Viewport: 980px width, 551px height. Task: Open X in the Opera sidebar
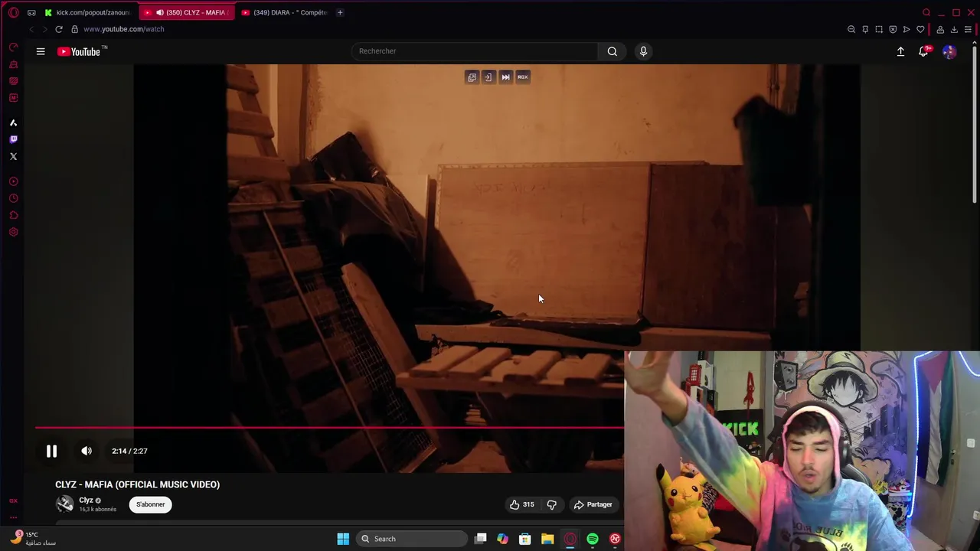click(x=13, y=156)
